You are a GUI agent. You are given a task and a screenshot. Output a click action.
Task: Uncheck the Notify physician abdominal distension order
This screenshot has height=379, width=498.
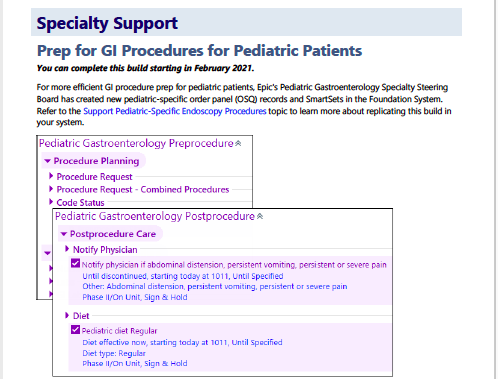tap(75, 264)
